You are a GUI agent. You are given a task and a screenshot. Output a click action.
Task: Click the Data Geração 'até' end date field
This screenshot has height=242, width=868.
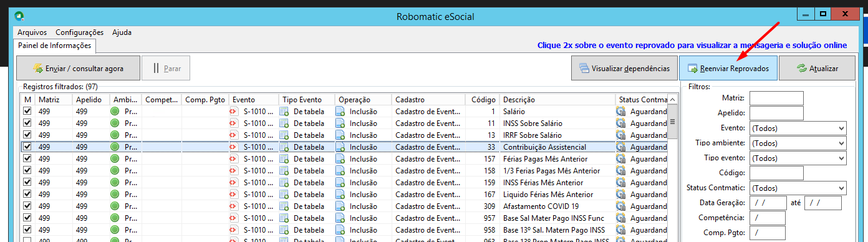point(823,203)
